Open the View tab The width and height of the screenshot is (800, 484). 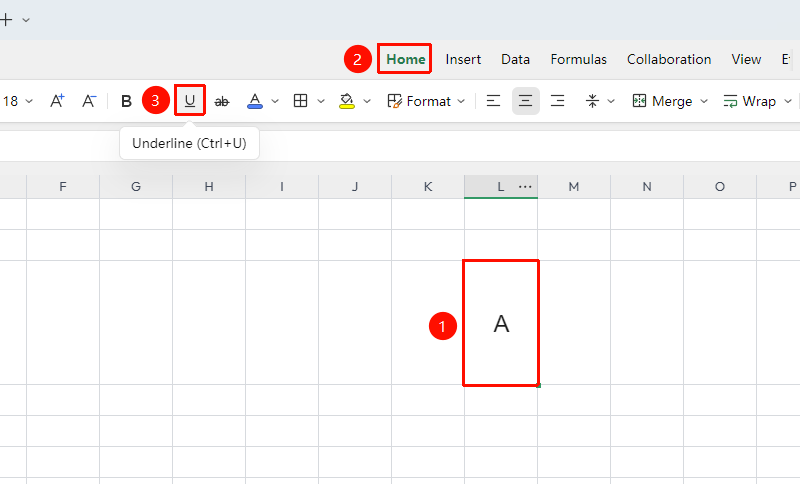746,59
